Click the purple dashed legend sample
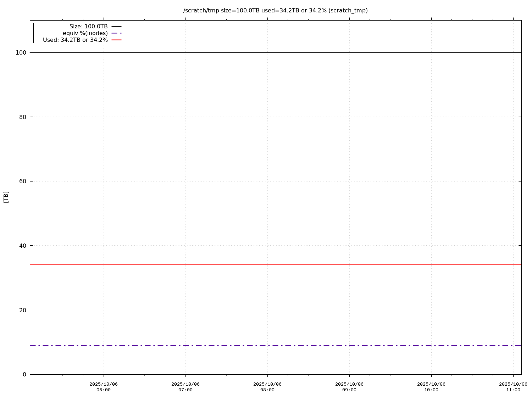The height and width of the screenshot is (397, 532). [116, 33]
